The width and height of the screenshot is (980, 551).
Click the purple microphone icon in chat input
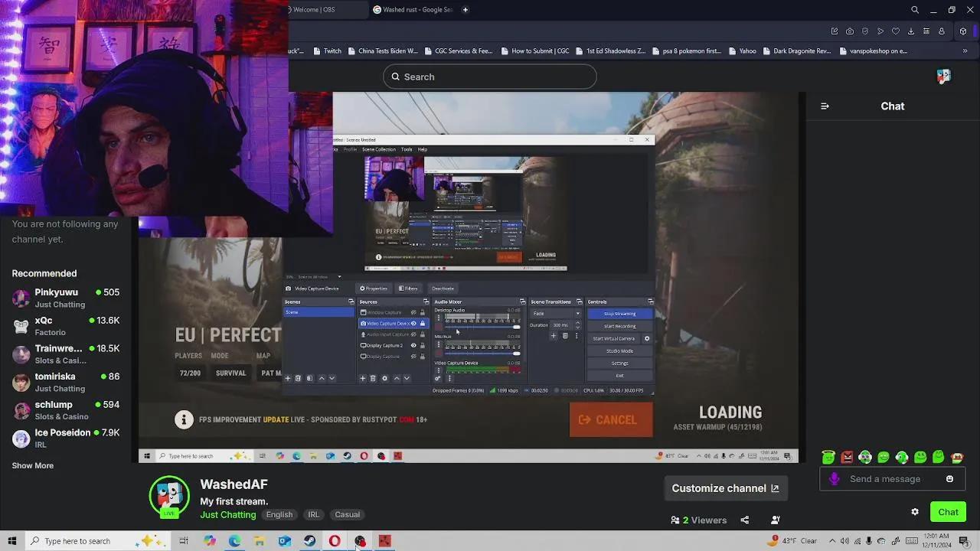click(835, 479)
